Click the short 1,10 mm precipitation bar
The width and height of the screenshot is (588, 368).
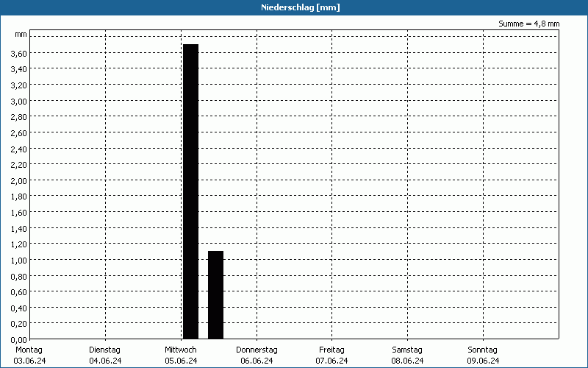215,295
